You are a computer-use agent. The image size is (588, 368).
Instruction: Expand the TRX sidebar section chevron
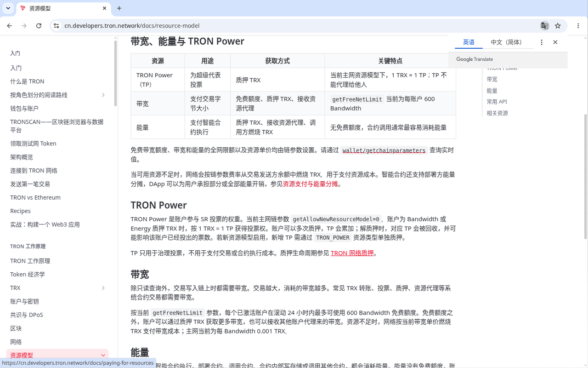click(x=103, y=288)
